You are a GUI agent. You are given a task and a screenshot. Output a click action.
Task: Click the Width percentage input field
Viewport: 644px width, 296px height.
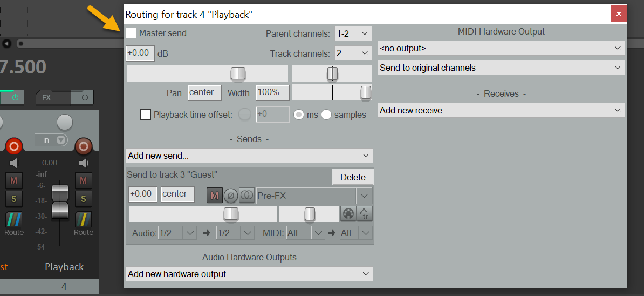[x=272, y=92]
